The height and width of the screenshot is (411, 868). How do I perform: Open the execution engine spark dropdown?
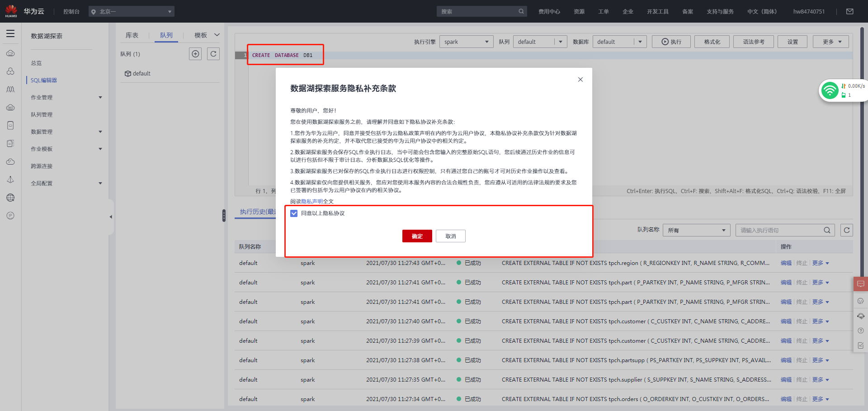[x=466, y=42]
